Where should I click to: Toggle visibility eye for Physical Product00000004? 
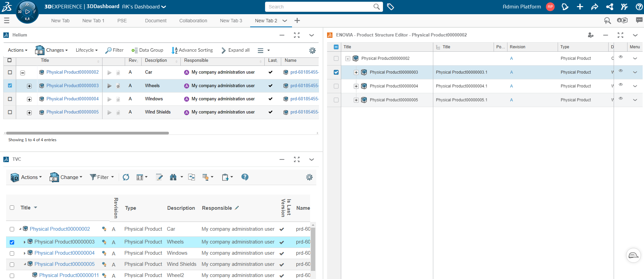621,85
